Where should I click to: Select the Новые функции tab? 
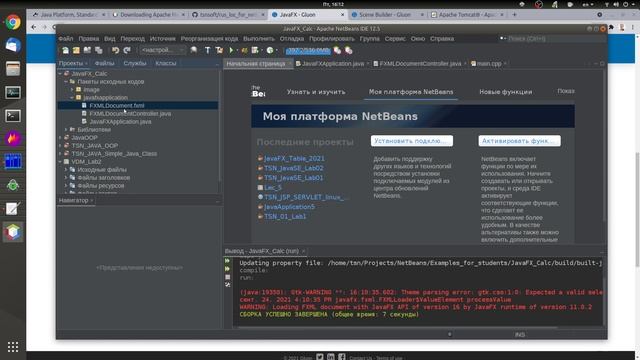[x=505, y=92]
